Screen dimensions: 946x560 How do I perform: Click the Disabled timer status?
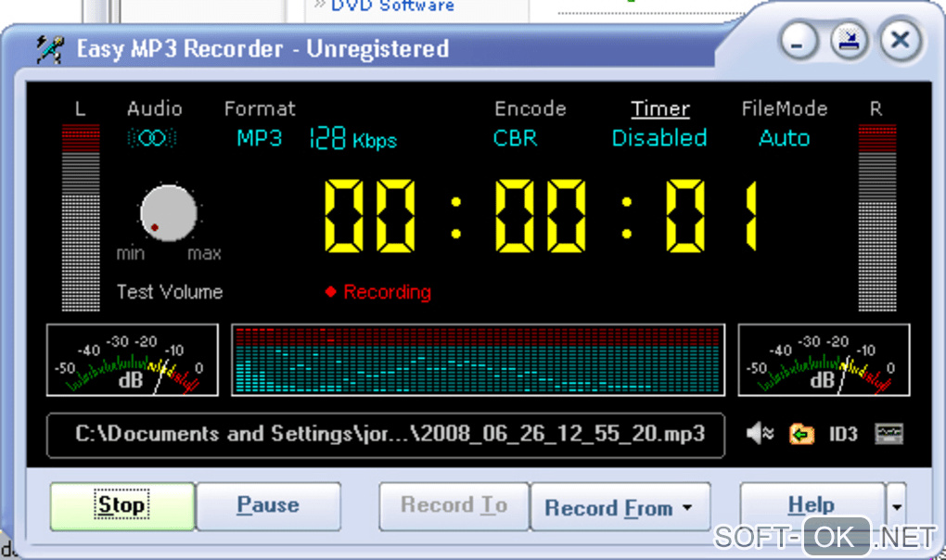[x=659, y=138]
